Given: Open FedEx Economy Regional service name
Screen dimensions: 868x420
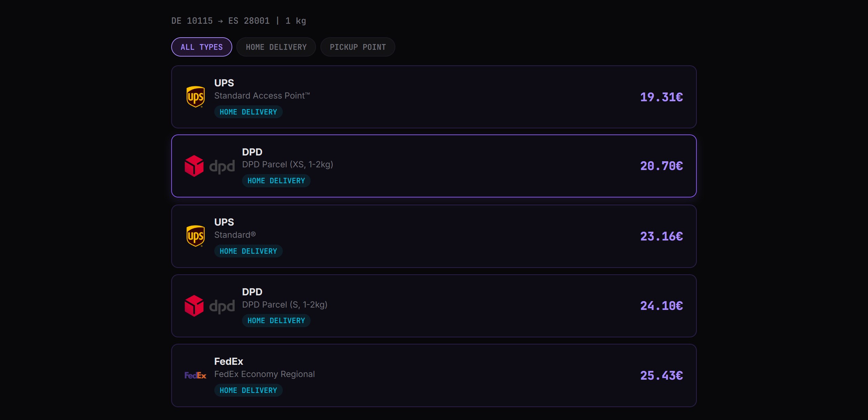Looking at the screenshot, I should tap(264, 374).
